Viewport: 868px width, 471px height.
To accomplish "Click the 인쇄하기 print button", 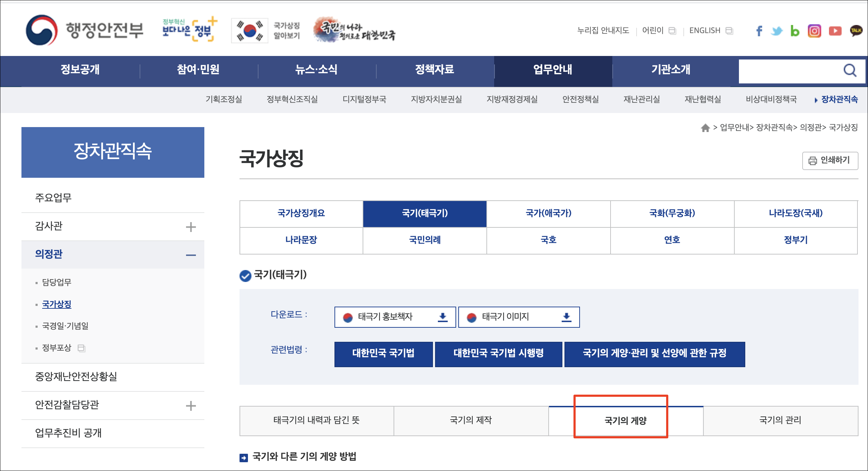I will (830, 161).
